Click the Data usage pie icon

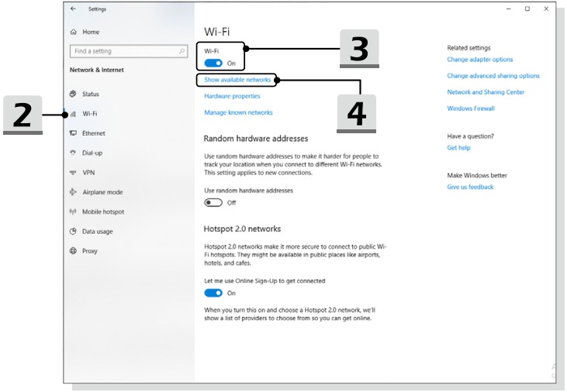click(73, 231)
